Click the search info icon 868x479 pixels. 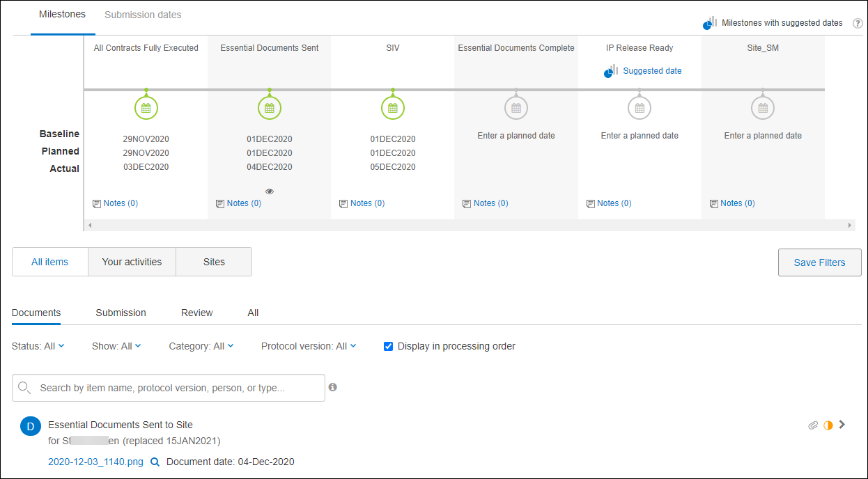point(333,387)
